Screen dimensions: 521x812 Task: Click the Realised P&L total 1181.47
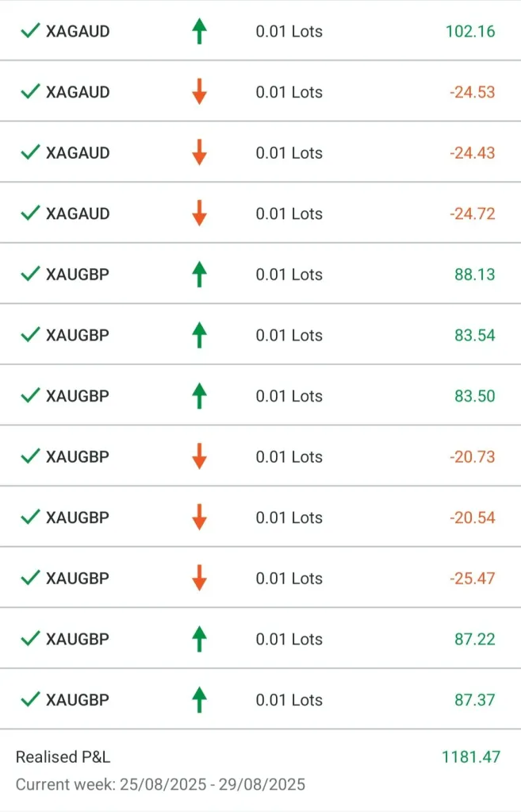pyautogui.click(x=471, y=756)
